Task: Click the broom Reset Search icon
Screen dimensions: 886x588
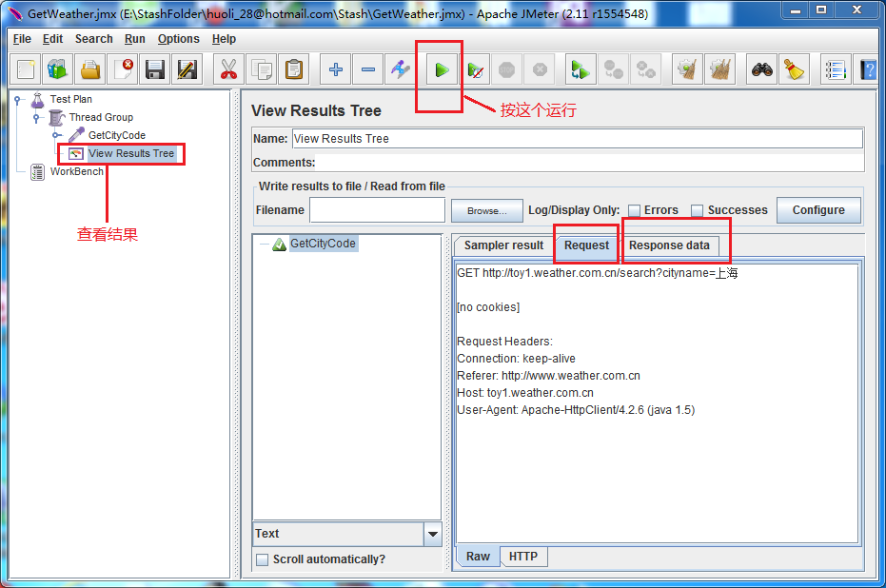Action: pyautogui.click(x=794, y=69)
